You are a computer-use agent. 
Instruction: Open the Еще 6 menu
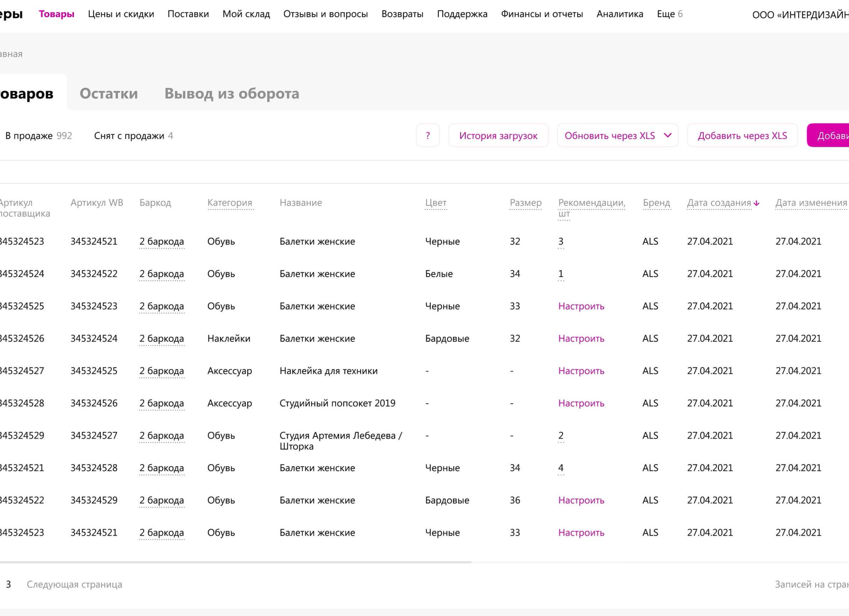coord(669,14)
